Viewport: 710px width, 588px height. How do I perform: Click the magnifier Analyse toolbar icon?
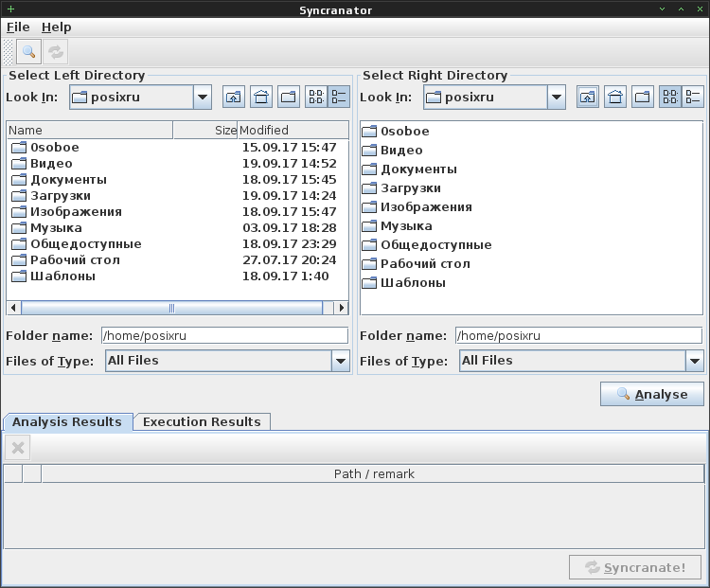28,52
